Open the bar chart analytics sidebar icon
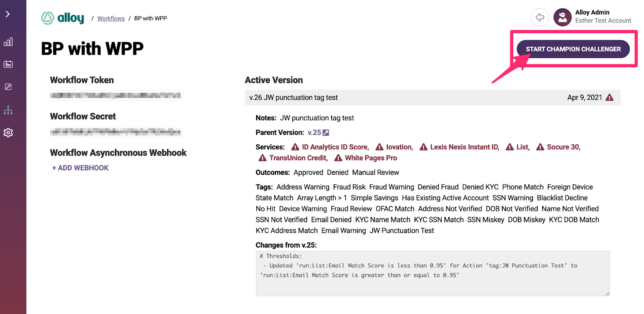Viewport: 644px width, 314px height. [x=8, y=42]
